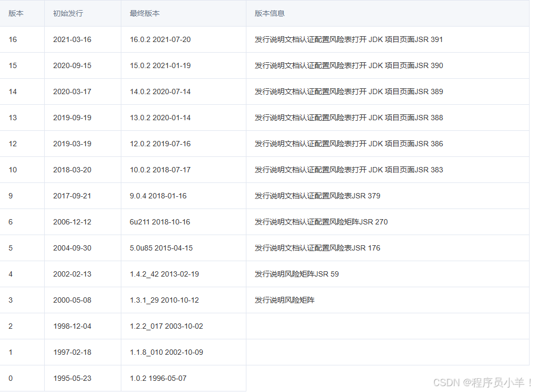This screenshot has height=392, width=537.
Task: Select the date 2000-05-08
Action: coord(72,299)
